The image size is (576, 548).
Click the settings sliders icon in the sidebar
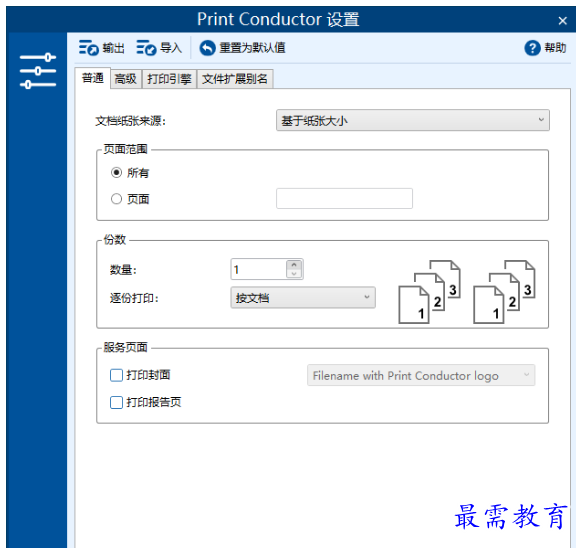(x=38, y=71)
